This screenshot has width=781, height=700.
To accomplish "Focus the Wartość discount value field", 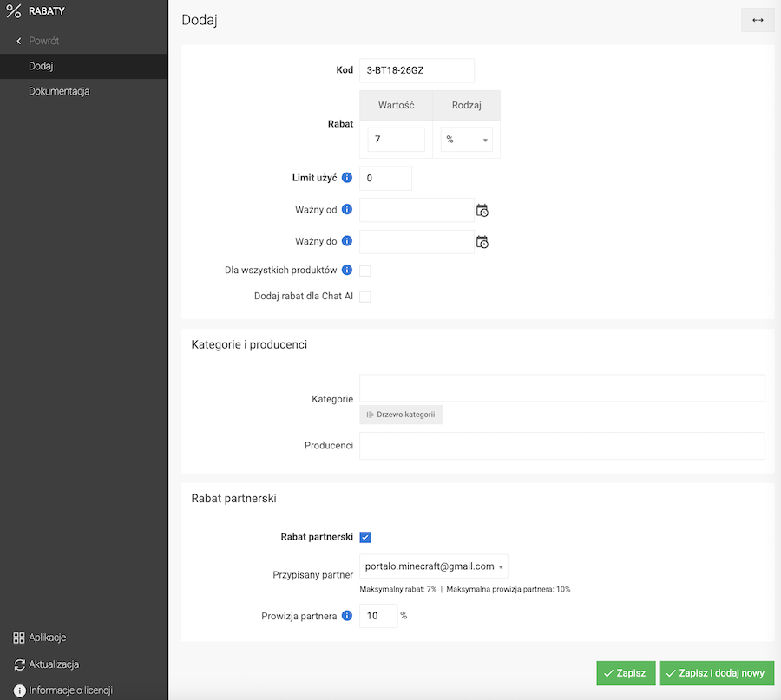I will (396, 140).
